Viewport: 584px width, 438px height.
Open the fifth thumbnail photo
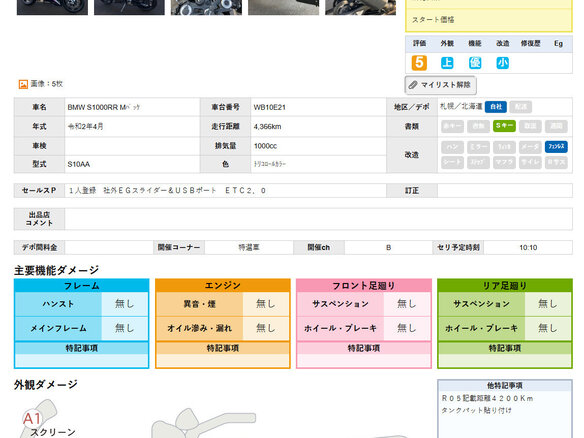361,7
